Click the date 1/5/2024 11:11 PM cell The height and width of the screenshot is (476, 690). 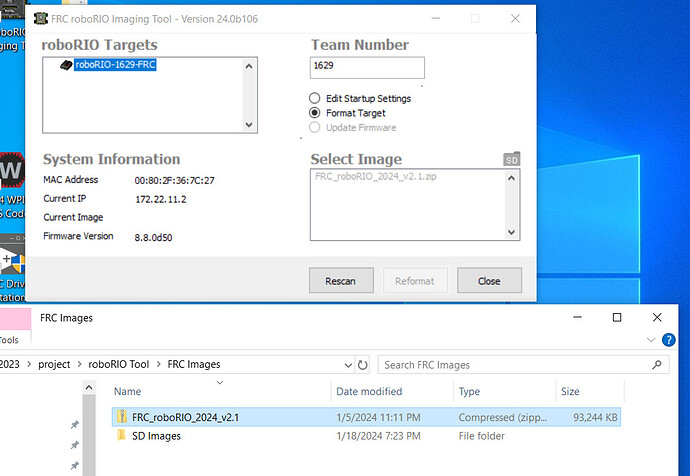378,417
